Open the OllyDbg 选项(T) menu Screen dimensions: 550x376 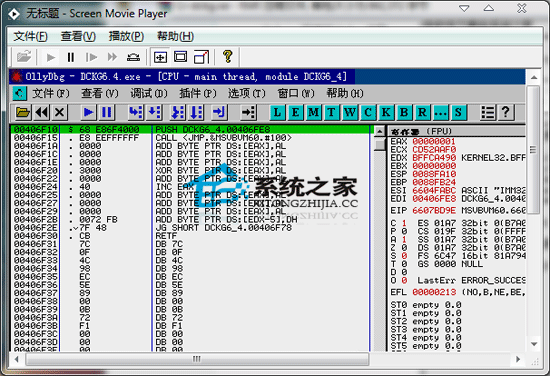tap(247, 94)
